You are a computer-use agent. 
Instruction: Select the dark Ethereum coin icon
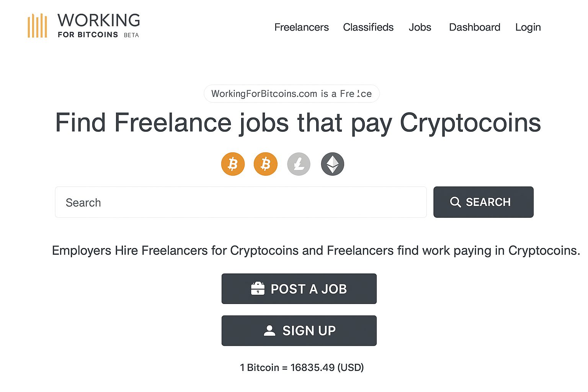click(x=332, y=164)
